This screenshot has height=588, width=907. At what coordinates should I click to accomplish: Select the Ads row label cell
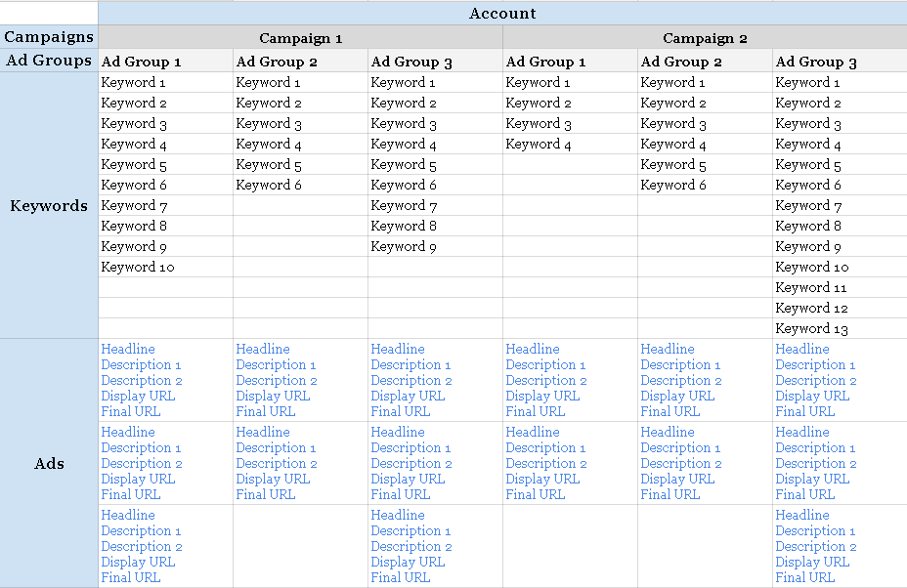[x=49, y=463]
